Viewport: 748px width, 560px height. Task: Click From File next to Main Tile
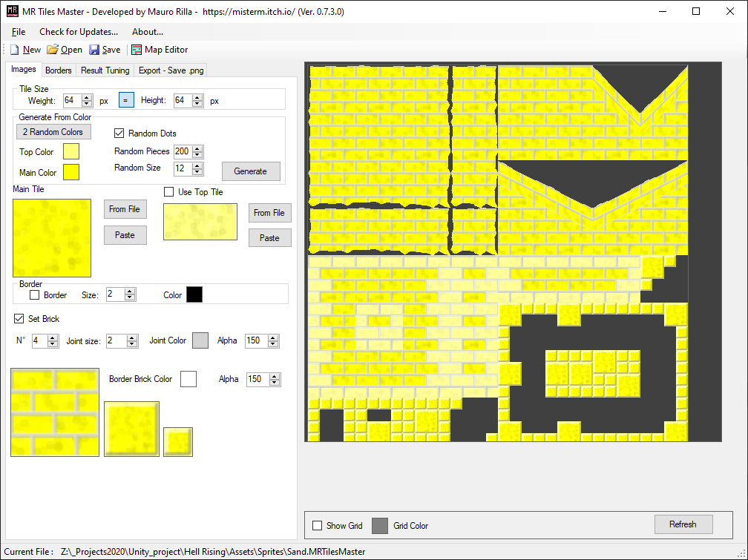pos(125,209)
